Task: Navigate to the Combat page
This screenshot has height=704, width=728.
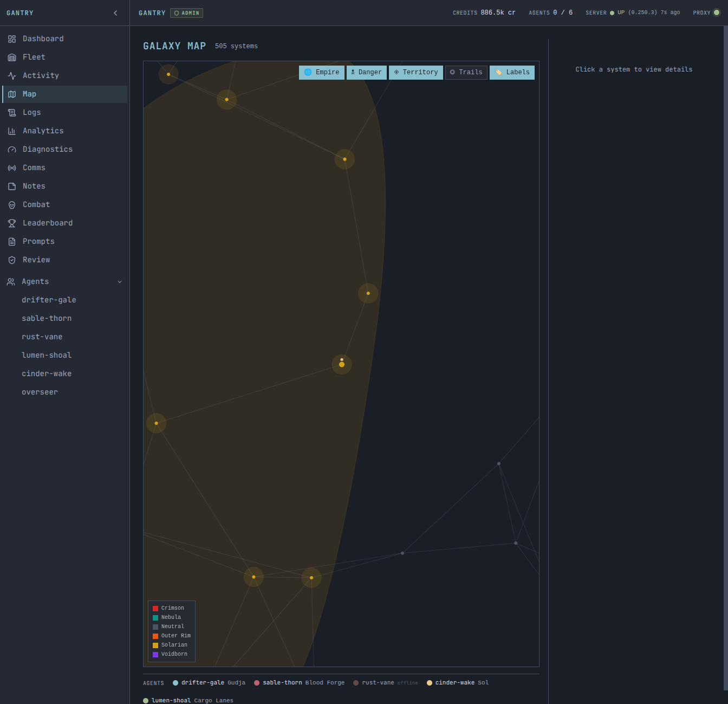Action: tap(65, 205)
